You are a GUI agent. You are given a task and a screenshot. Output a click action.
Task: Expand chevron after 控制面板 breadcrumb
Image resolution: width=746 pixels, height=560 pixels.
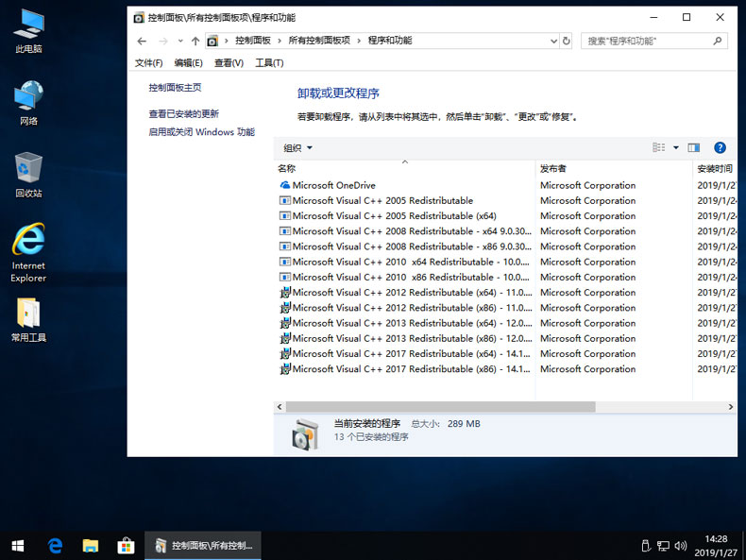coord(280,41)
